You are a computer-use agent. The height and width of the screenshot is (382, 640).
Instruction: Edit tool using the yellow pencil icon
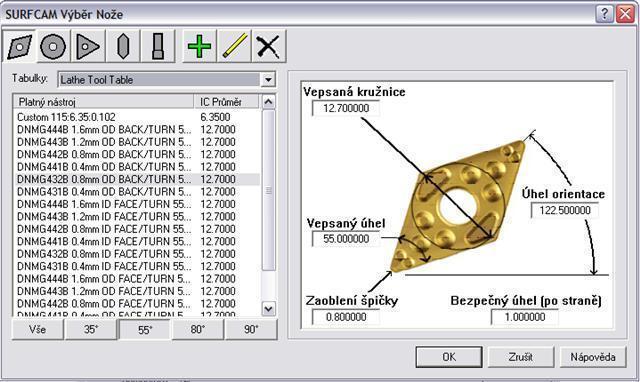point(234,46)
